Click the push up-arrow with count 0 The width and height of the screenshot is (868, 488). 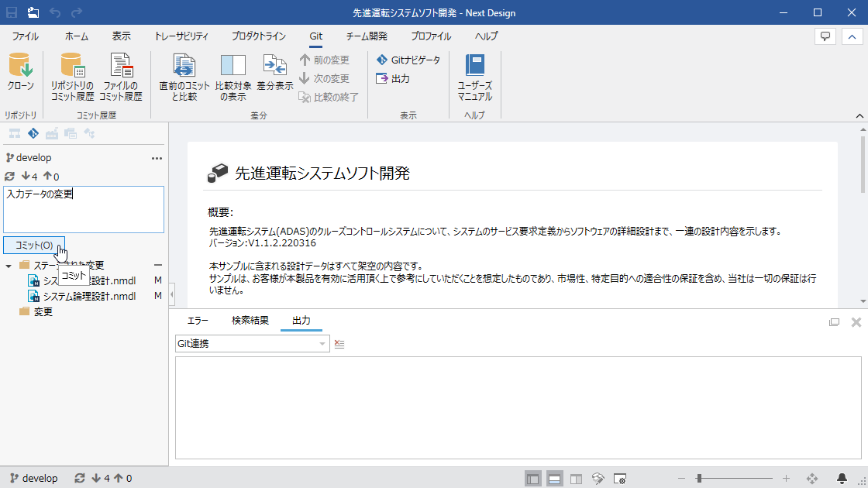tap(51, 177)
